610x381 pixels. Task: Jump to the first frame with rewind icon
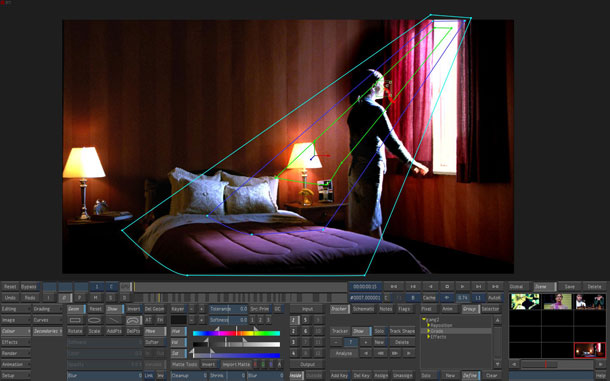click(394, 286)
